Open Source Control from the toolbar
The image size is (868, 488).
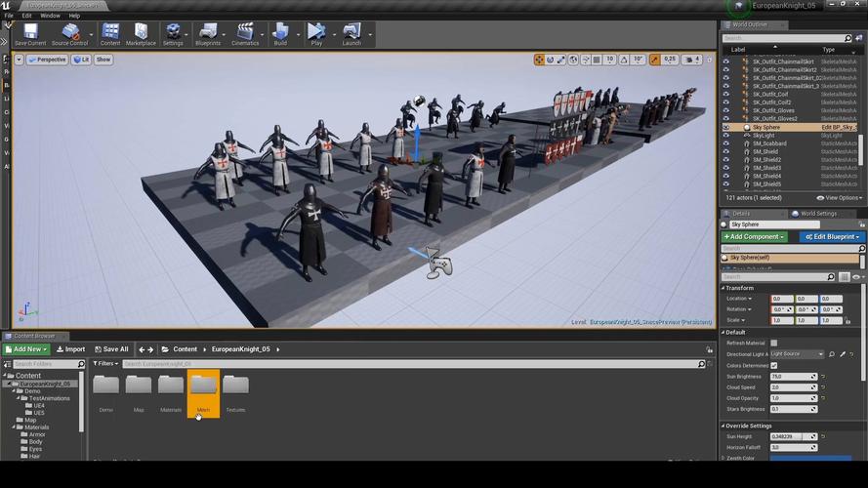click(69, 34)
